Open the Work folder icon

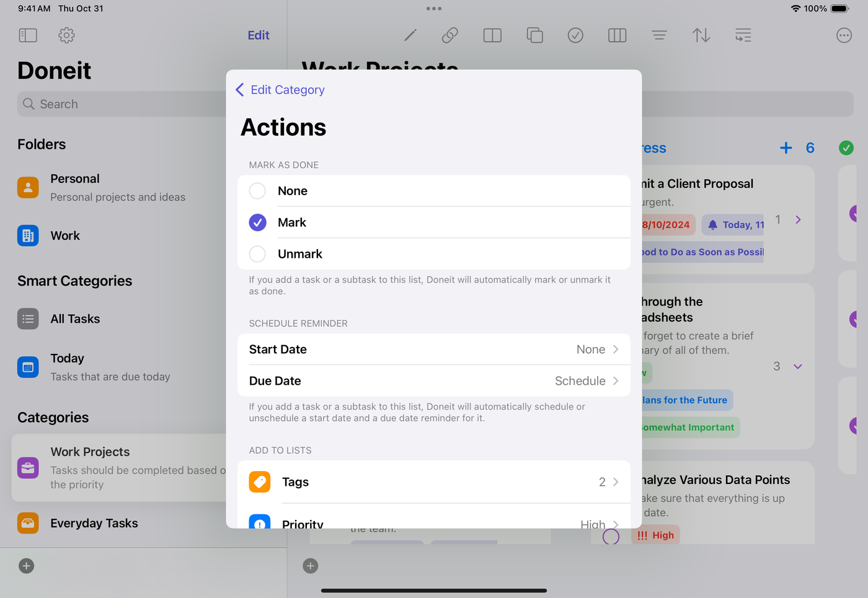click(28, 235)
